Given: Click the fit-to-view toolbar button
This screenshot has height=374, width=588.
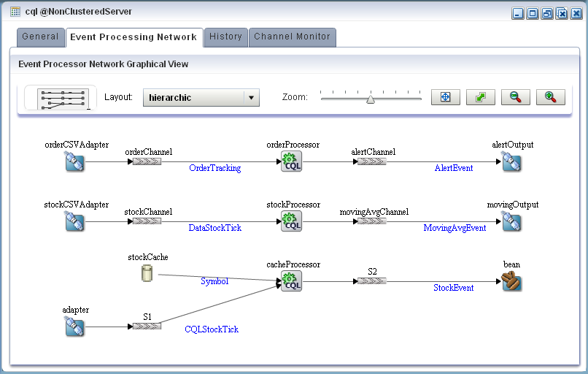Looking at the screenshot, I should click(x=446, y=97).
